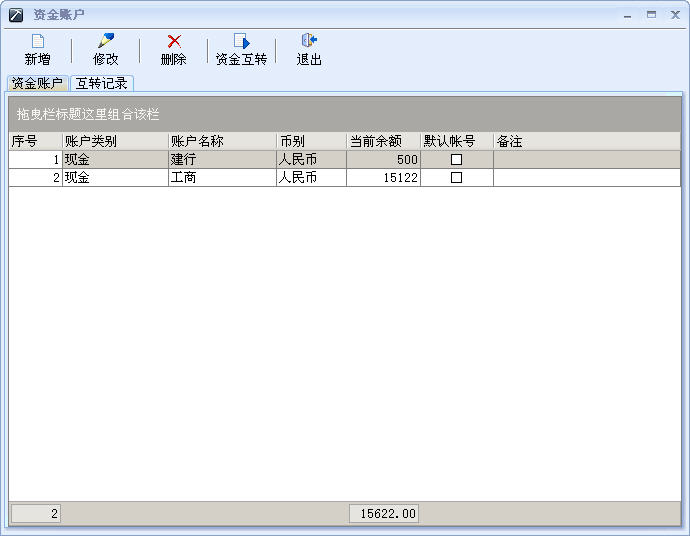The width and height of the screenshot is (690, 536).
Task: Click empty 备注 cell in 工商 row
Action: 587,177
